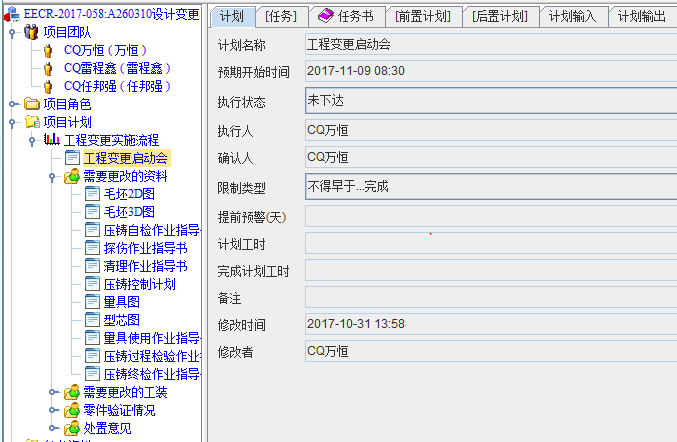Open the 限制类型 dropdown
Viewport: 677px width, 442px height.
tap(491, 186)
